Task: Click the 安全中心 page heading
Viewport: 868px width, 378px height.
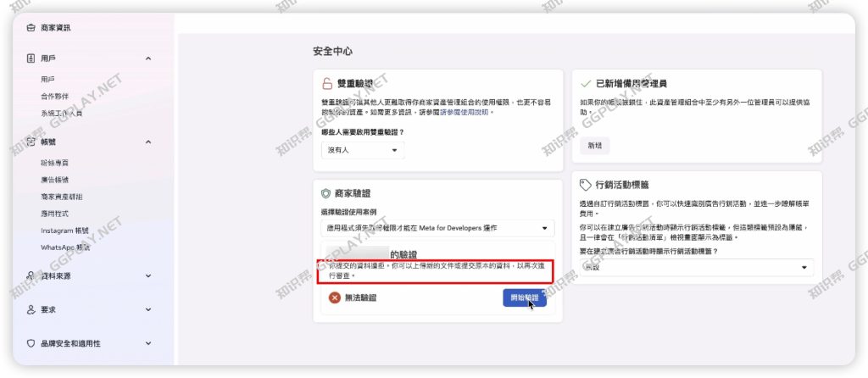Action: pos(332,52)
